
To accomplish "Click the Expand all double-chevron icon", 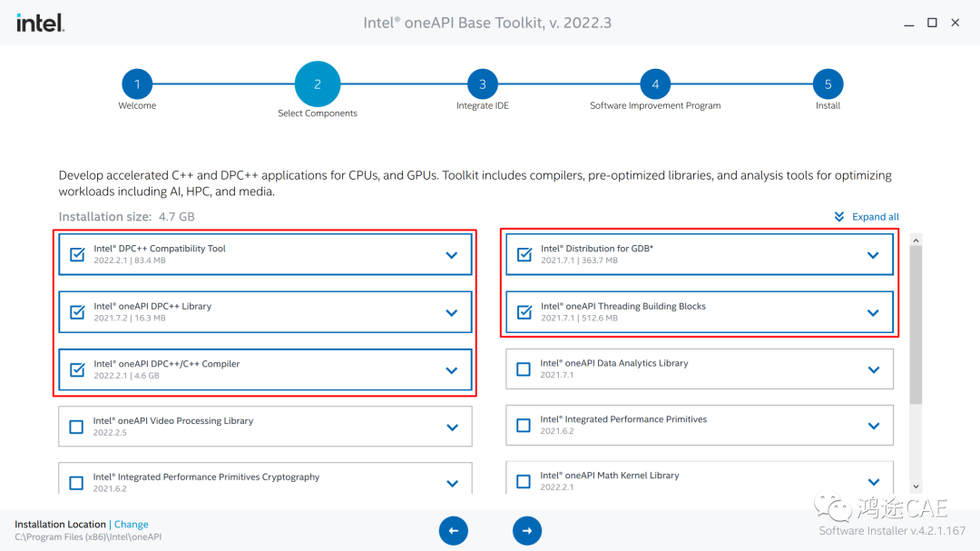I will [x=839, y=216].
